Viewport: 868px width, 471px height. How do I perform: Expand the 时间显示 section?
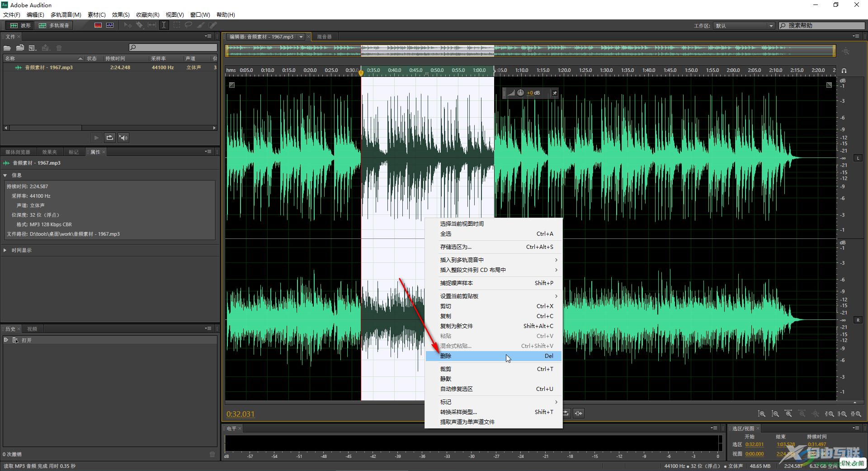tap(5, 250)
